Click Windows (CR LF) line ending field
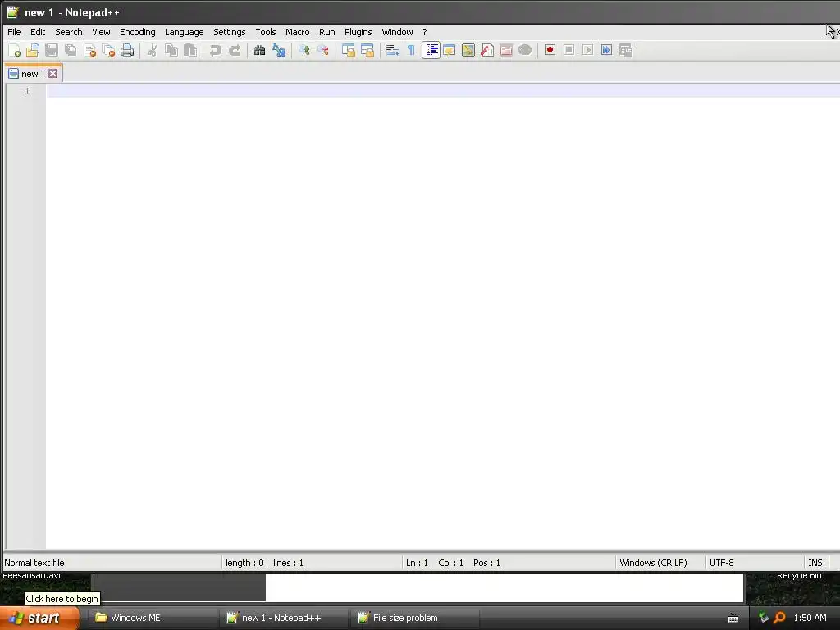Viewport: 840px width, 630px height. pyautogui.click(x=653, y=563)
